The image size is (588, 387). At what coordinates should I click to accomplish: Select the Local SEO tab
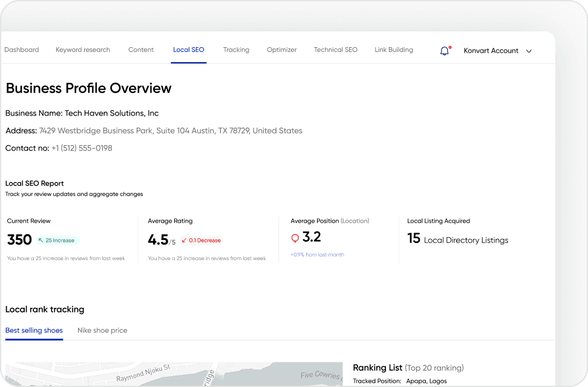(188, 50)
